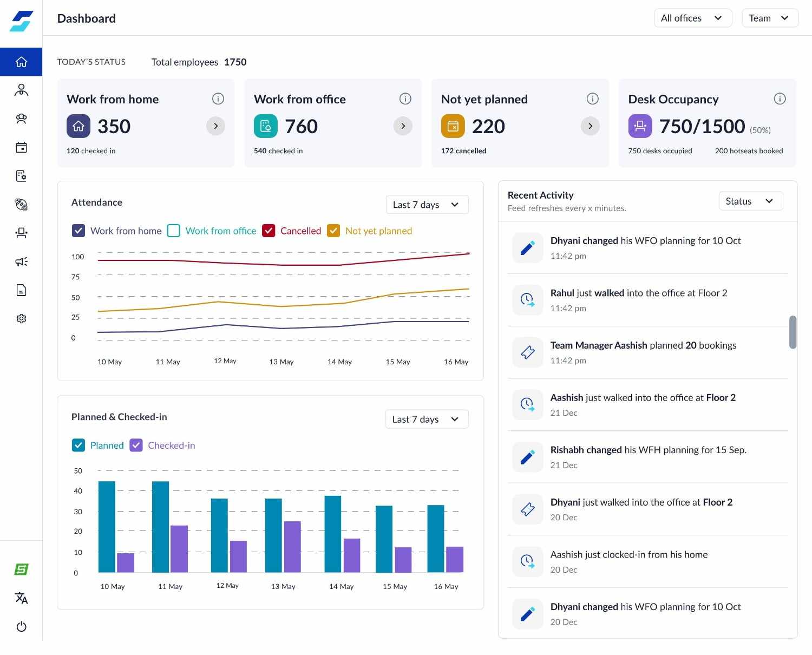Select Rahul walked into office activity

pos(638,300)
